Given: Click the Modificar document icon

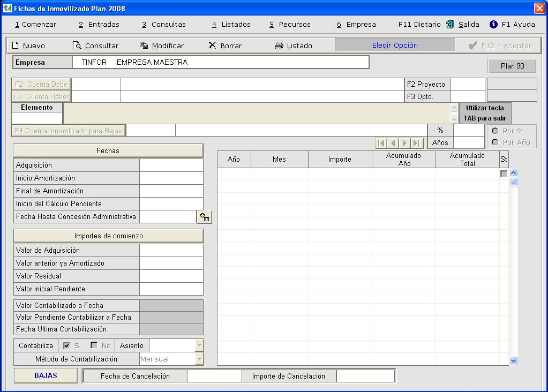Looking at the screenshot, I should pos(144,45).
